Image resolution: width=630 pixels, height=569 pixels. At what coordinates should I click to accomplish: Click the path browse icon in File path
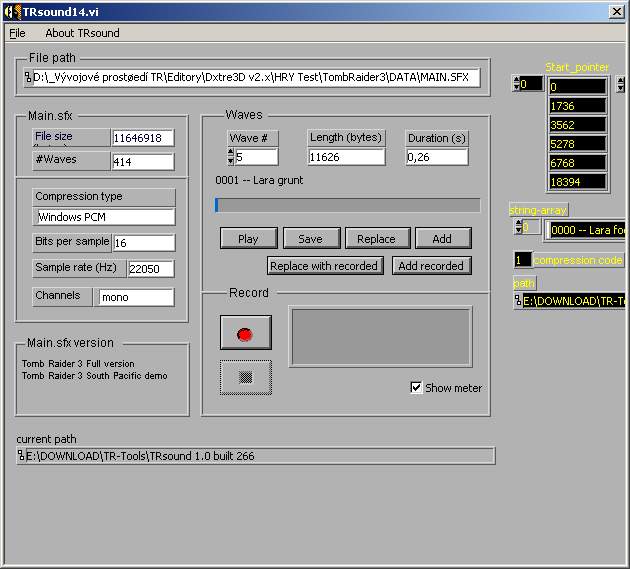28,77
